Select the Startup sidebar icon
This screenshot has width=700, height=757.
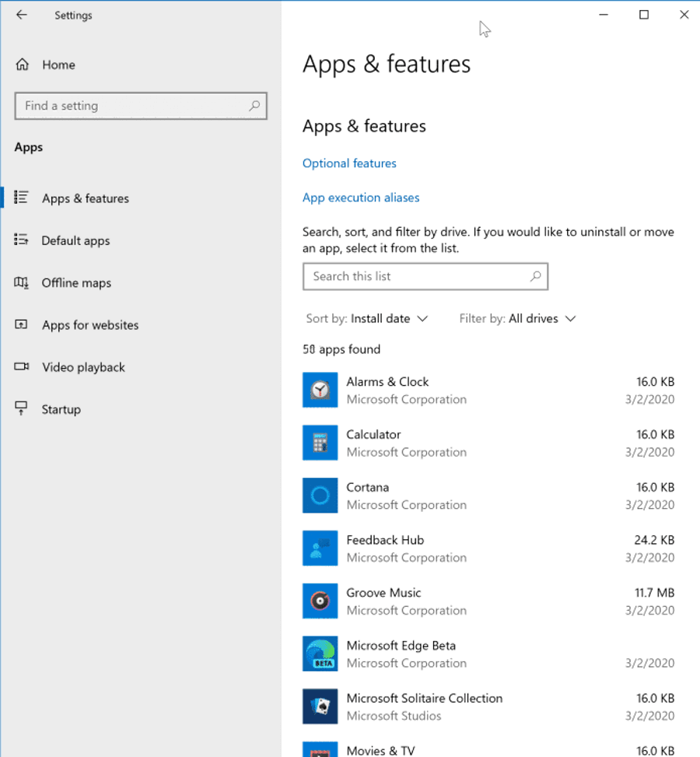click(21, 408)
